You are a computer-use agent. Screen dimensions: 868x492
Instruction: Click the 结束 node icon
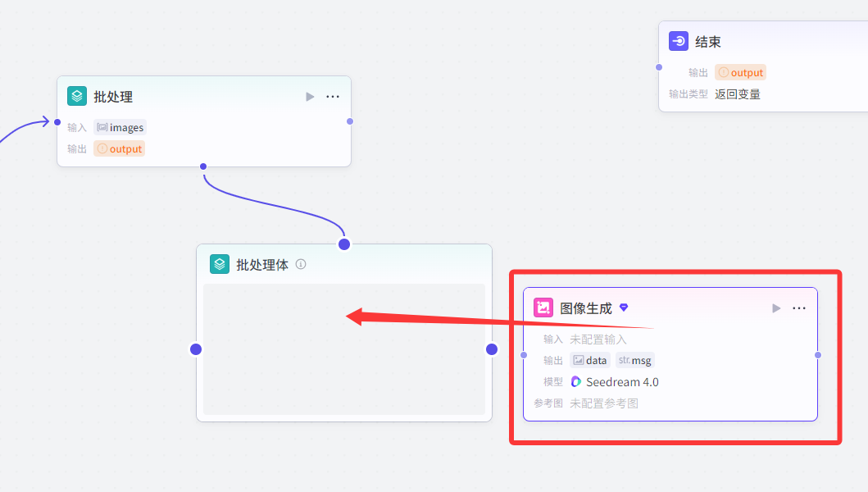coord(679,42)
